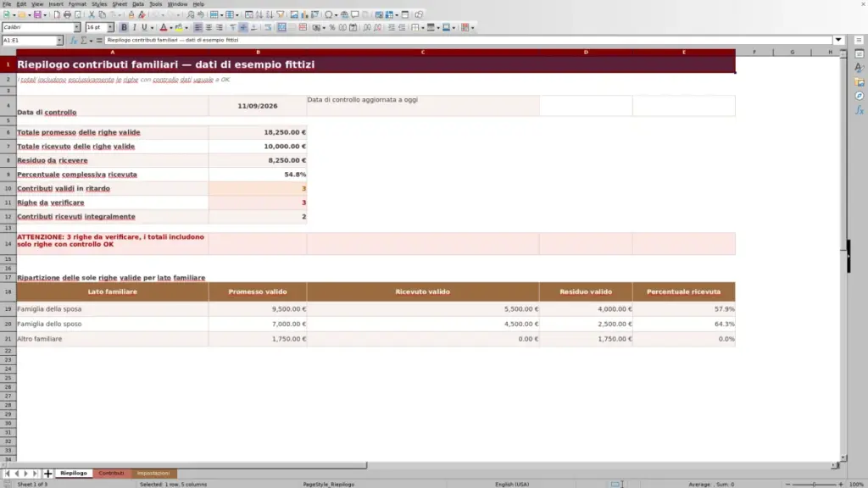Open the sidebar Navigator panel
Image resolution: width=868 pixels, height=488 pixels.
[860, 97]
